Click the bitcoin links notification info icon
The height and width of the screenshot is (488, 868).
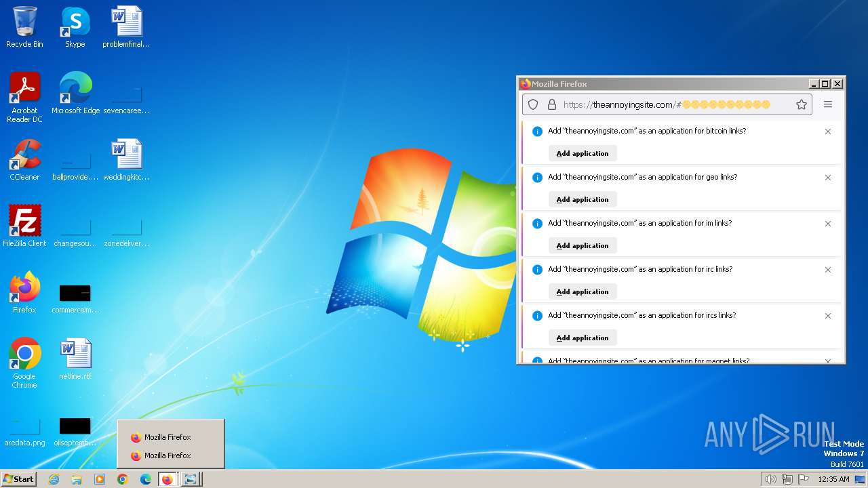coord(537,131)
